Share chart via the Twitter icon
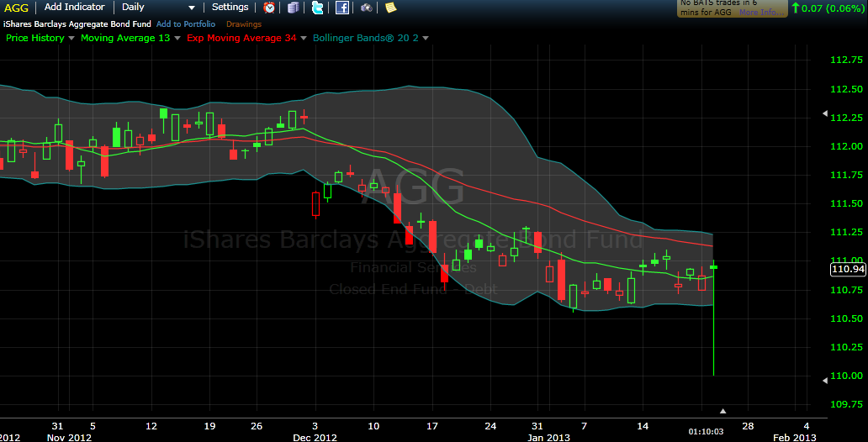This screenshot has width=868, height=442. pyautogui.click(x=317, y=8)
